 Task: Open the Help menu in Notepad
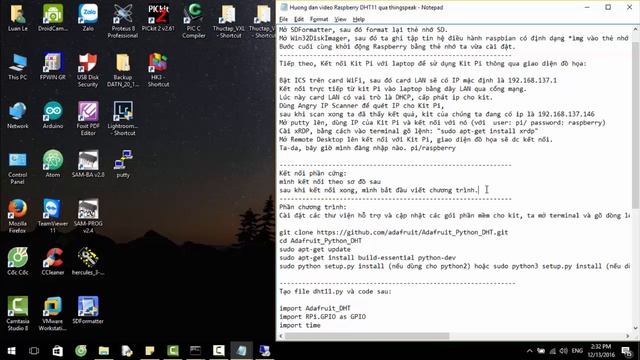[358, 19]
